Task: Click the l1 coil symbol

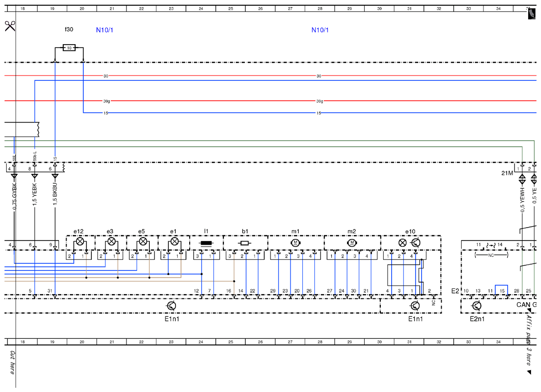Action: tap(206, 243)
